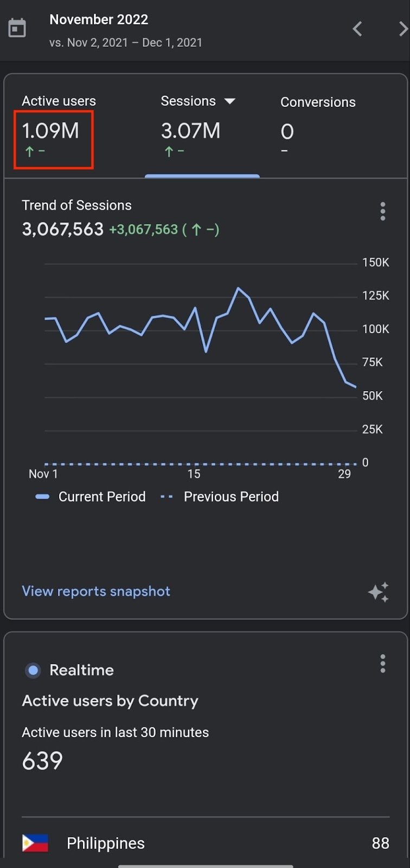Tap the Philippines flag icon
410x868 pixels.
pyautogui.click(x=35, y=843)
